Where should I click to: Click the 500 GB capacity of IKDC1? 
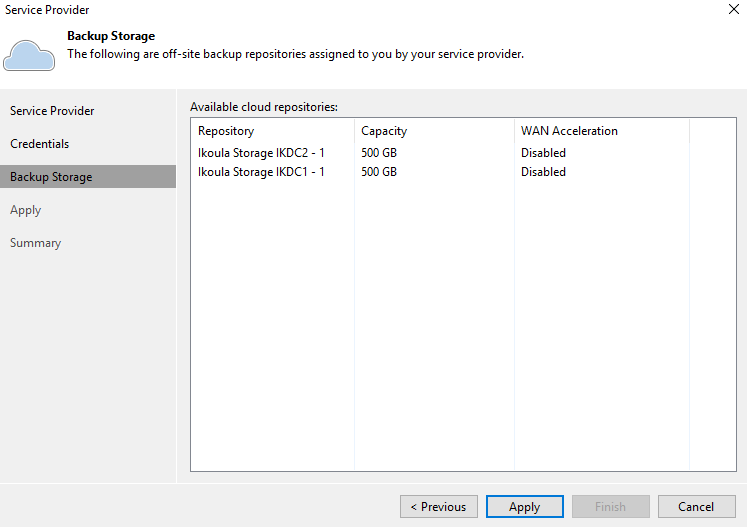pyautogui.click(x=379, y=172)
